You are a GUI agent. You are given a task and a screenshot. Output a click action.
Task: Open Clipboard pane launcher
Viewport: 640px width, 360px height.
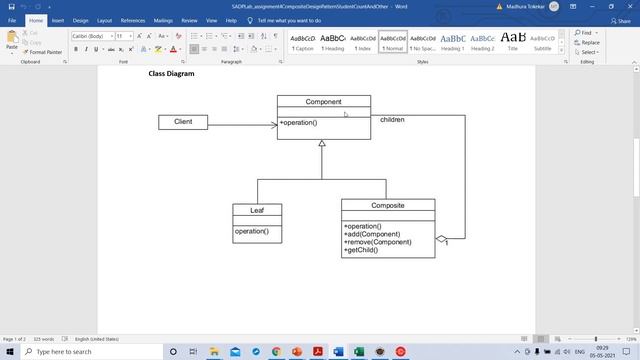(65, 62)
